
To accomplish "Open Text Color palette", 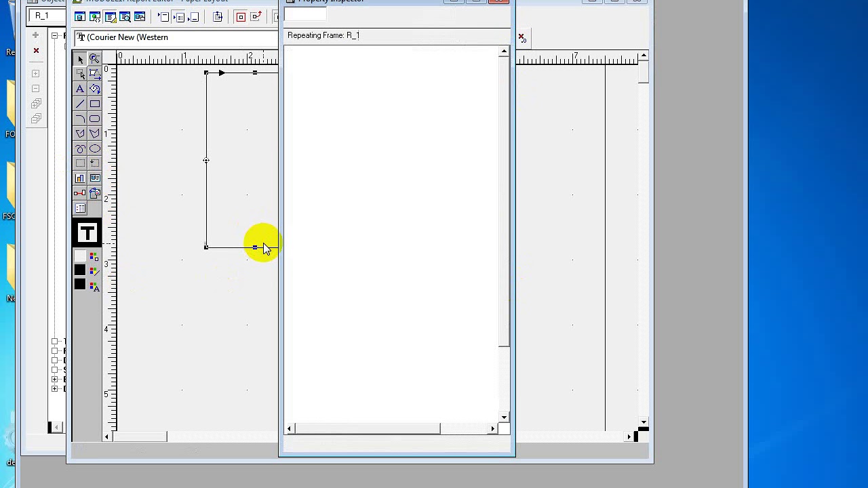I will click(x=94, y=287).
